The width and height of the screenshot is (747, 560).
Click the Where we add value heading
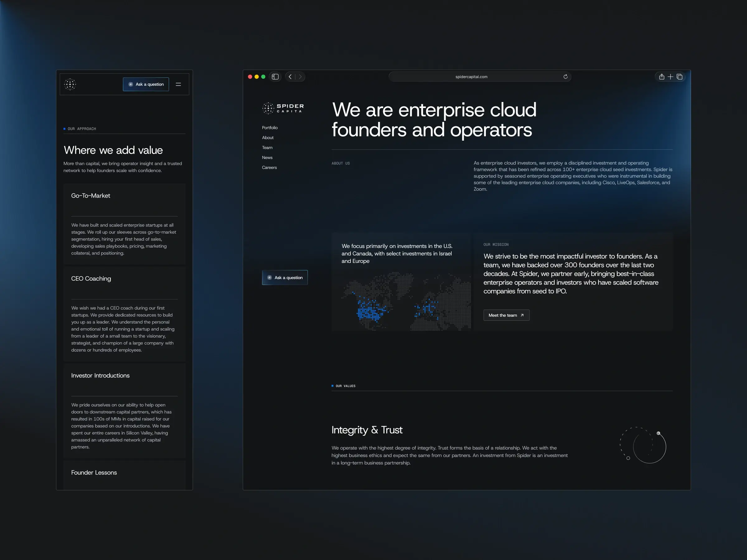click(x=113, y=150)
